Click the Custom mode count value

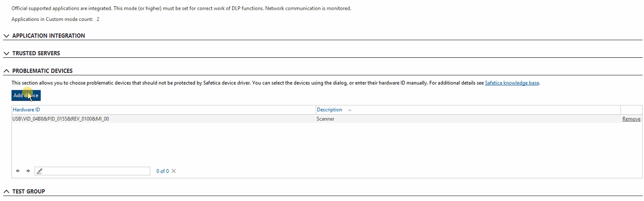[98, 20]
